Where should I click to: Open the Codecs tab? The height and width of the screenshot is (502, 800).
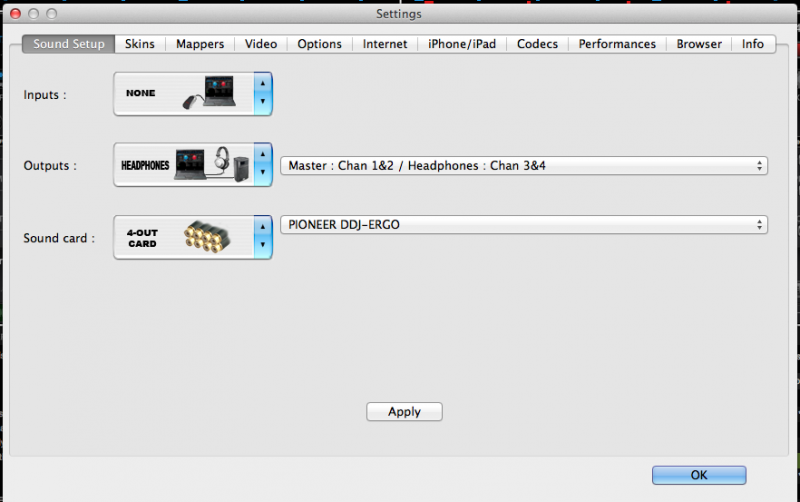point(537,44)
